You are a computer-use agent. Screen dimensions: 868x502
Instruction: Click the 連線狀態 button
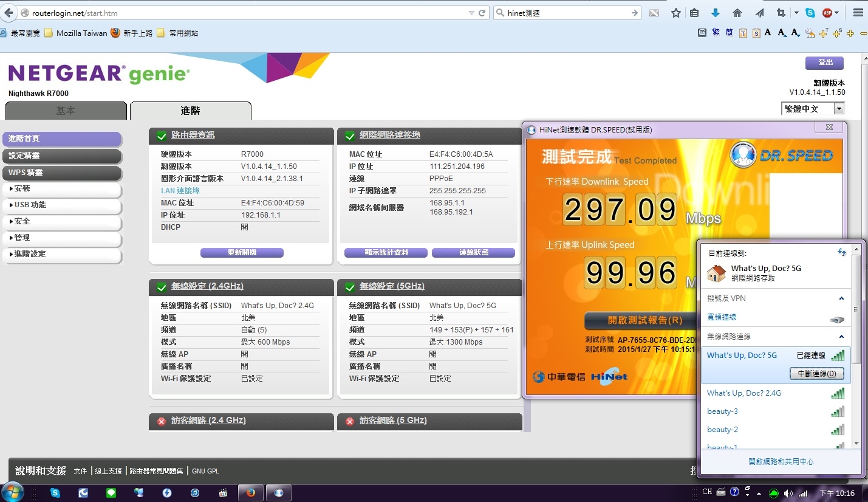[473, 253]
